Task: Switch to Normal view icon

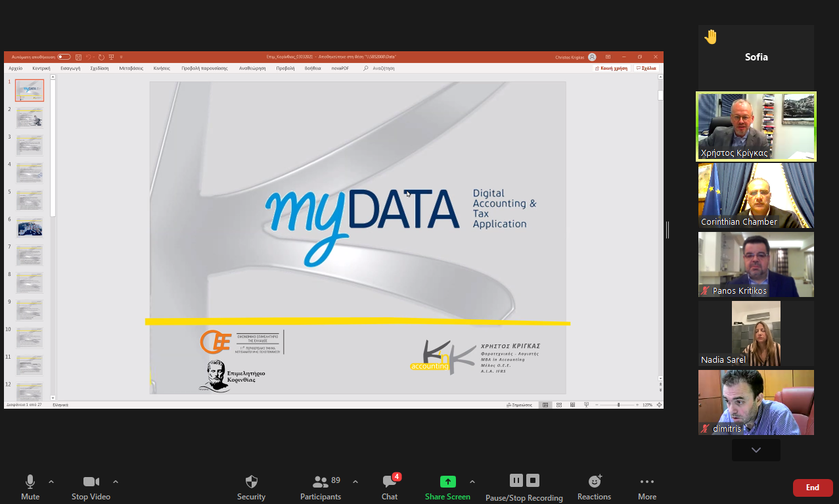Action: 545,405
